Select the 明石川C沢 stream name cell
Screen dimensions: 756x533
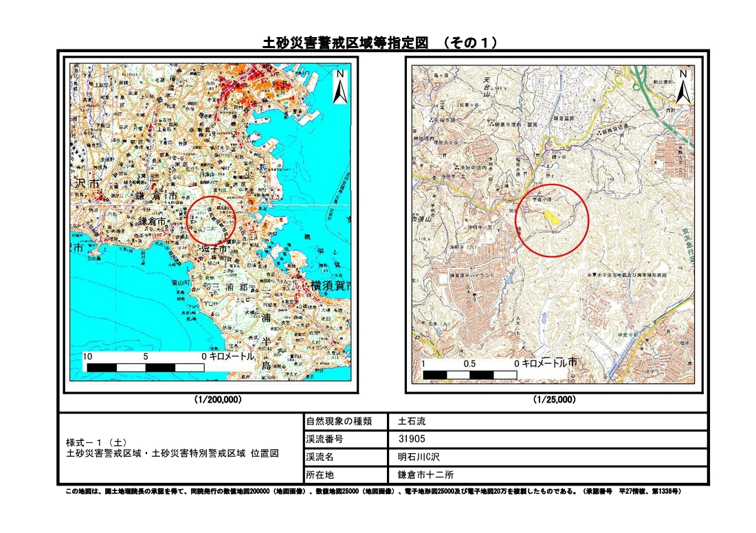click(548, 457)
